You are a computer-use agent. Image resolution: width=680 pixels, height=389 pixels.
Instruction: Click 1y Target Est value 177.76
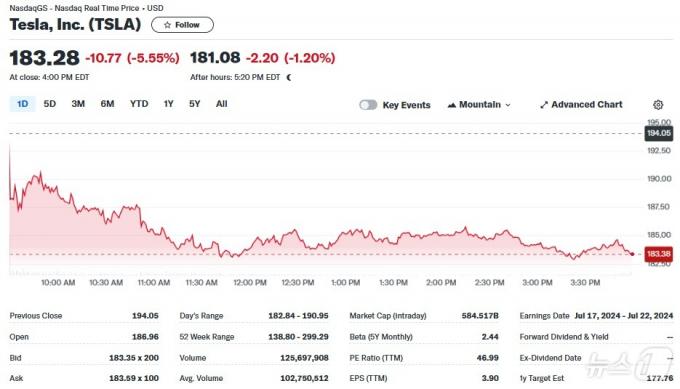click(x=660, y=378)
